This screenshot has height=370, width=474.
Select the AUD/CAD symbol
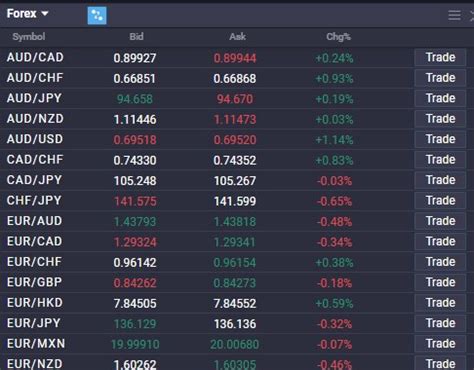(x=35, y=58)
